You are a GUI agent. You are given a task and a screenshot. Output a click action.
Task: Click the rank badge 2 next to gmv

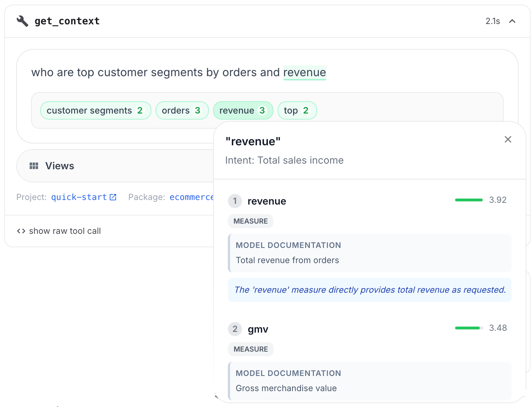235,329
